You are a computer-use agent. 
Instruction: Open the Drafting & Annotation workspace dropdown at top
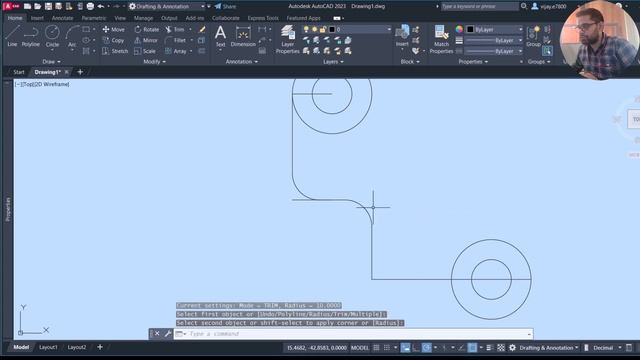point(167,6)
